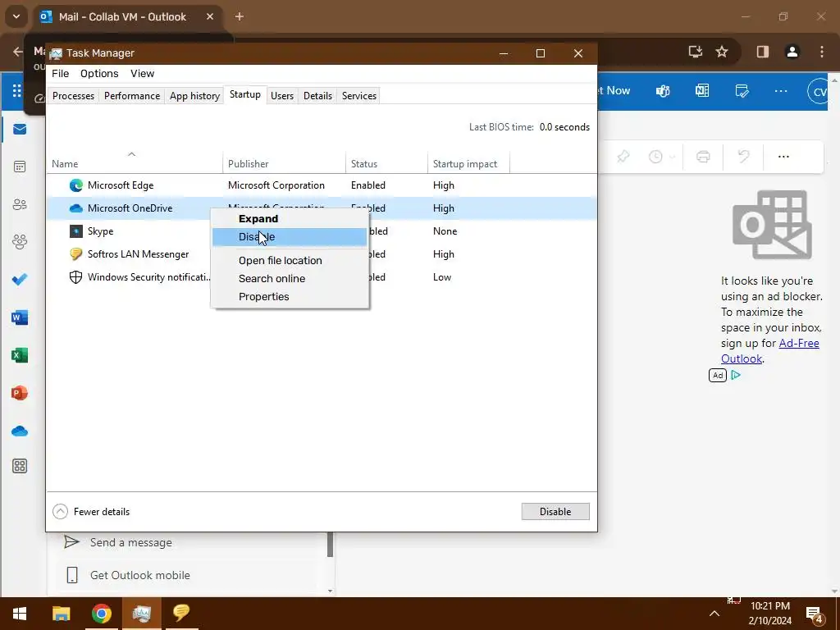The width and height of the screenshot is (840, 630).
Task: Open Task Manager Options menu
Action: tap(99, 73)
